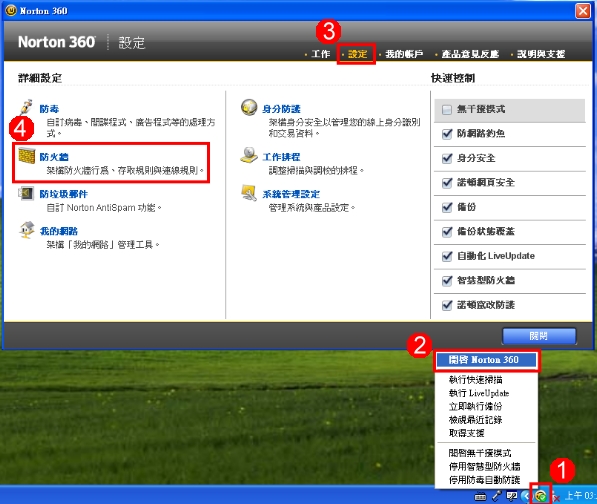
Task: Click the 工作排程 scheduling icon
Action: [x=249, y=155]
